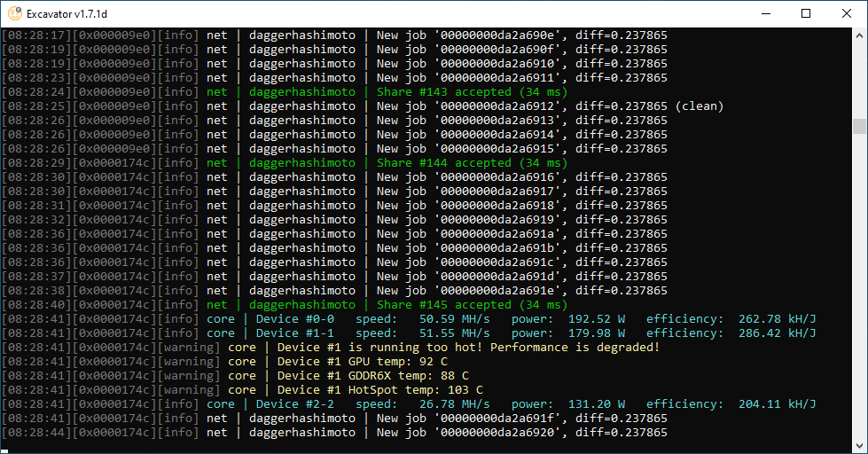Click the scrollbar up arrow
Screen dimensions: 868x454
tap(859, 35)
